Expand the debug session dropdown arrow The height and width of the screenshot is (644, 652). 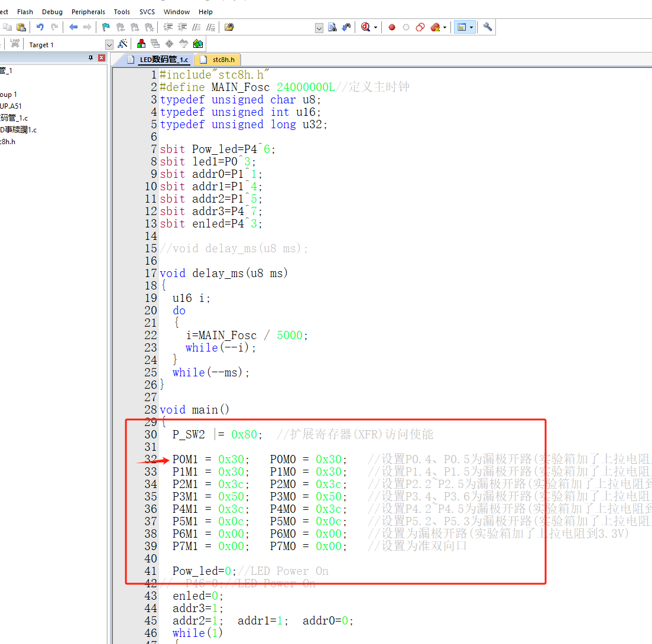(x=375, y=27)
